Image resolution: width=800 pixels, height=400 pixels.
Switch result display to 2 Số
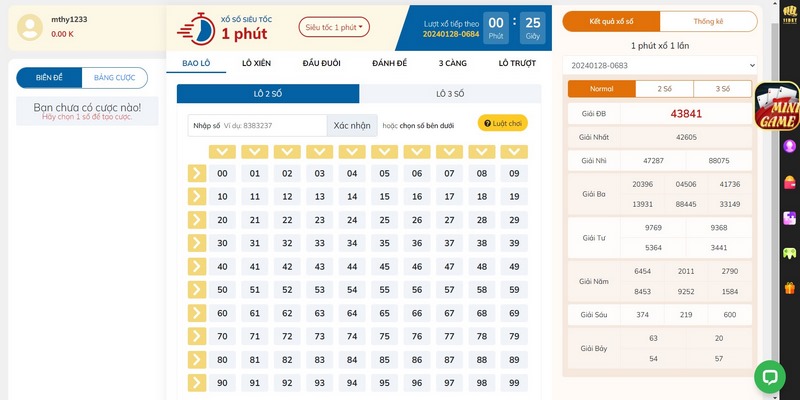[x=664, y=89]
